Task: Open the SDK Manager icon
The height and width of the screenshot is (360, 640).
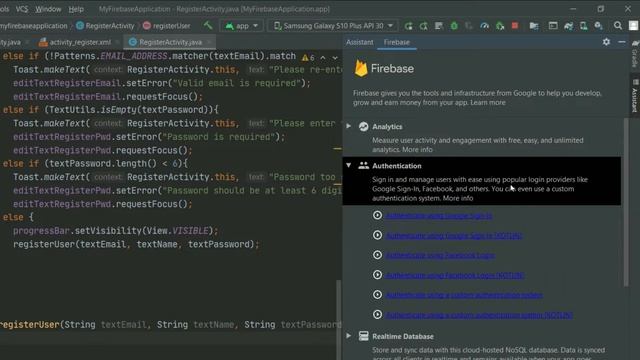Action: point(599,26)
